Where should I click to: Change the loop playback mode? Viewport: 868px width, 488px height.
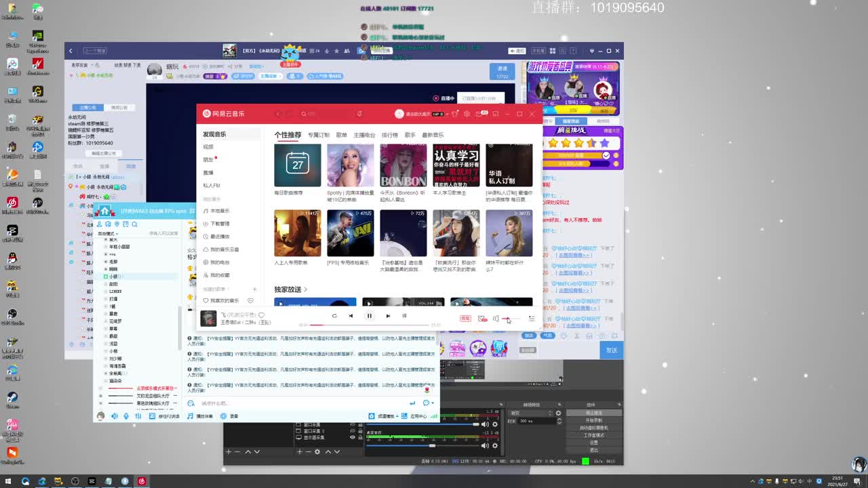tap(334, 316)
